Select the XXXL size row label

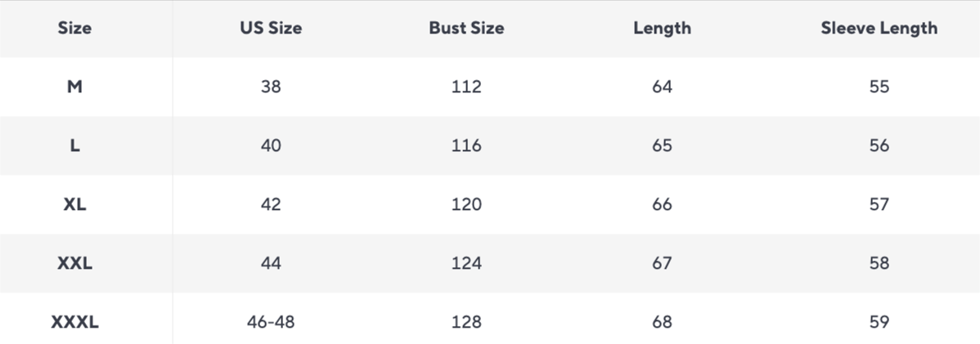pos(74,322)
